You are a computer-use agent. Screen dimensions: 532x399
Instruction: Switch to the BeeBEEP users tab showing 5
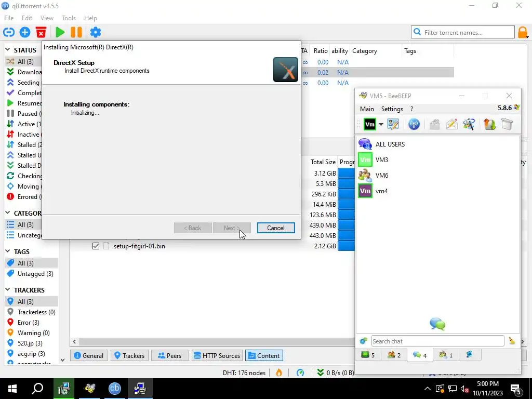pyautogui.click(x=368, y=355)
